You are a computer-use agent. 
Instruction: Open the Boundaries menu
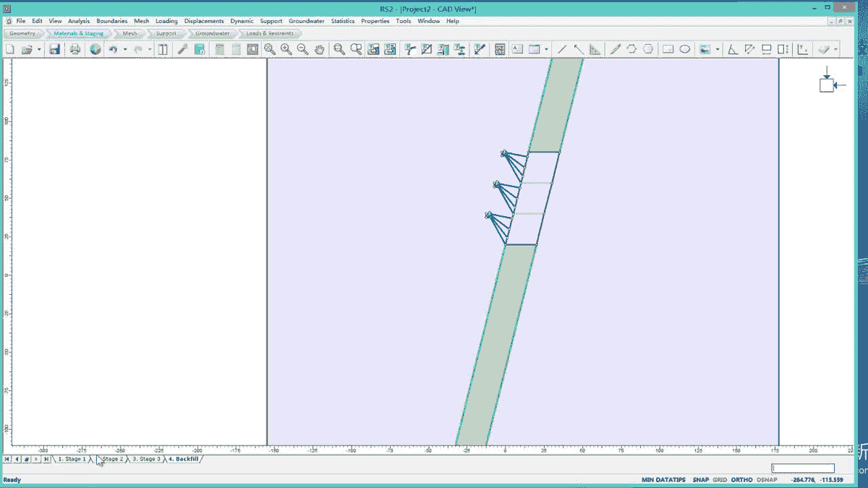click(x=111, y=21)
